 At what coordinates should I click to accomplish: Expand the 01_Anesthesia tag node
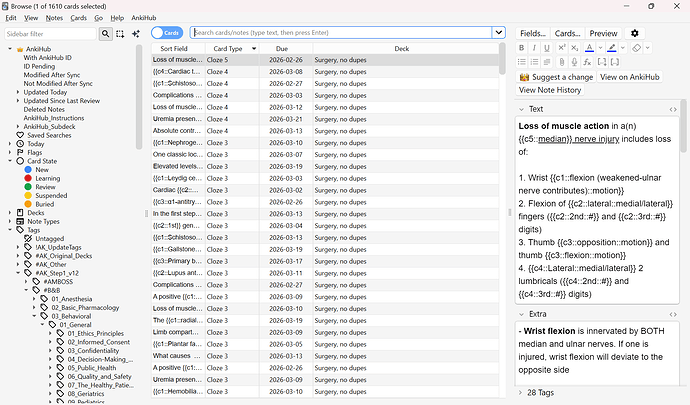click(34, 299)
